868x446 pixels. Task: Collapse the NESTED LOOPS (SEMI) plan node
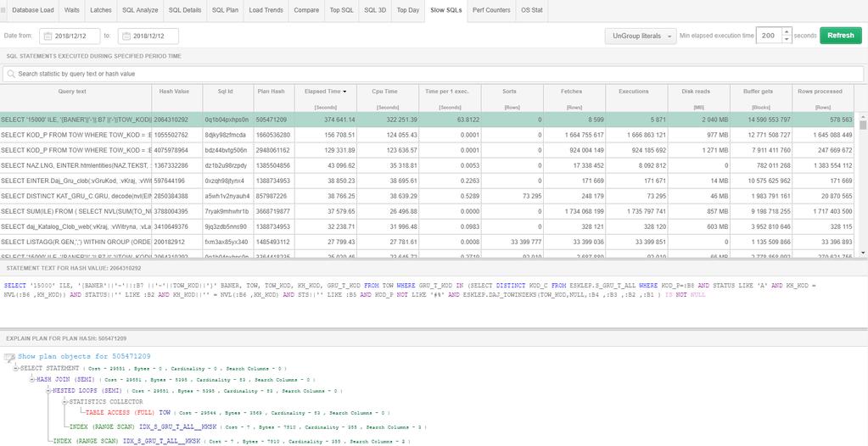click(x=48, y=391)
